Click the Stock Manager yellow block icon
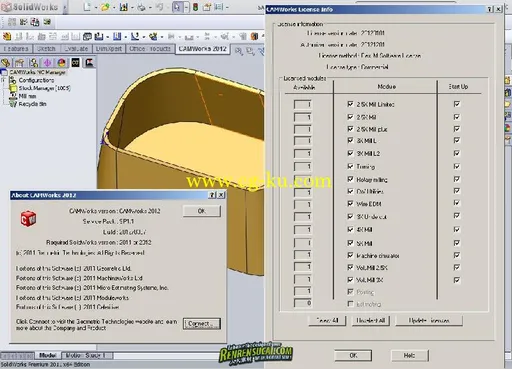 click(13, 88)
